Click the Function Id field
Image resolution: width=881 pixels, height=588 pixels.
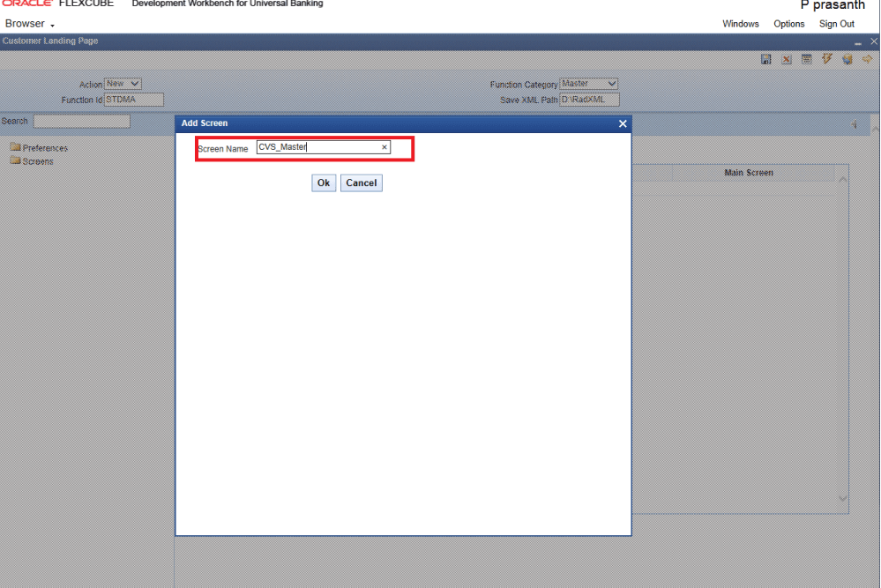click(134, 100)
